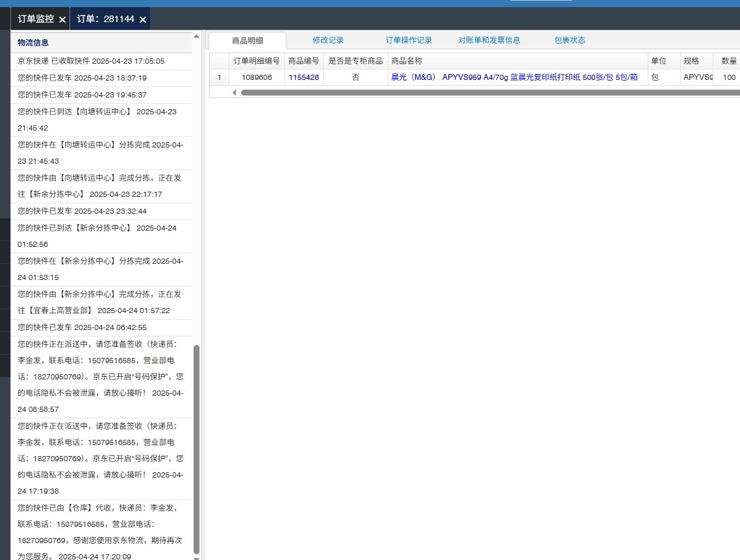Select the 正在派送中 entry timestamped 17:19:38
The height and width of the screenshot is (560, 740).
pyautogui.click(x=101, y=459)
